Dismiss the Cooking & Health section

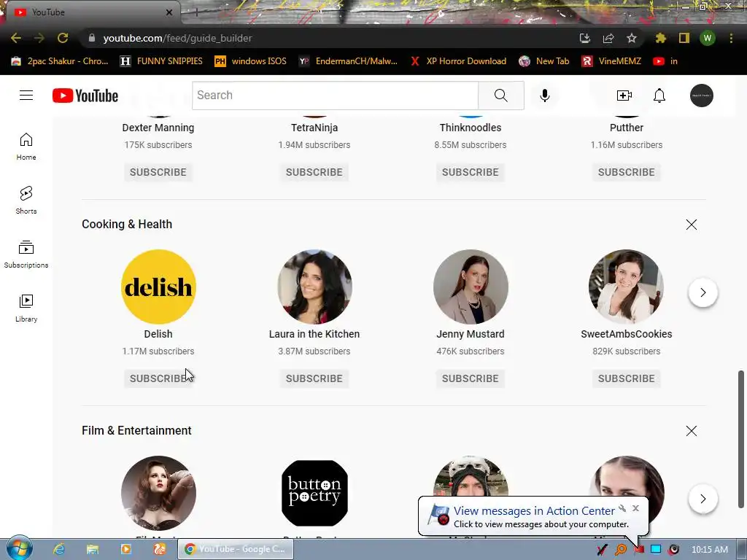(692, 225)
